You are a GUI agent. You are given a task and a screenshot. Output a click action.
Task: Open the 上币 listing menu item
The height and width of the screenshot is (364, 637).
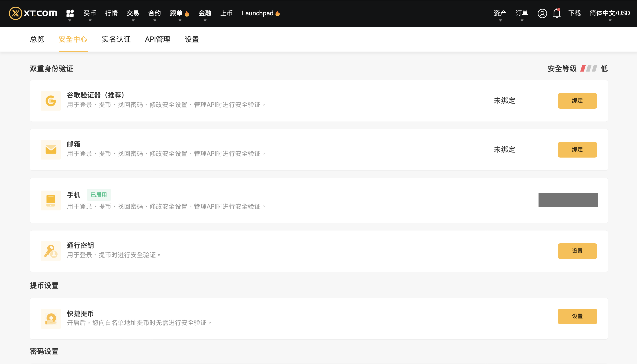[x=226, y=13]
